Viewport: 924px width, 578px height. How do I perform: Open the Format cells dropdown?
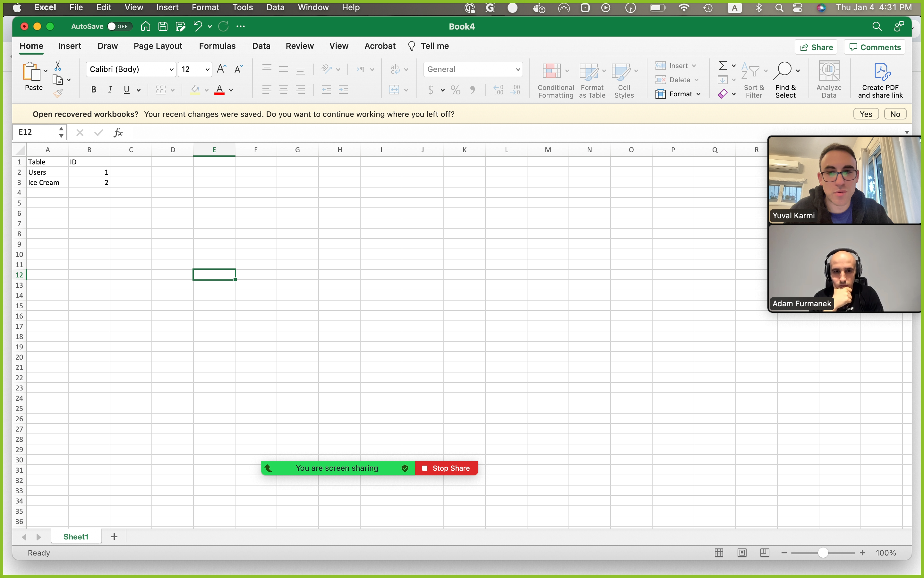[678, 94]
